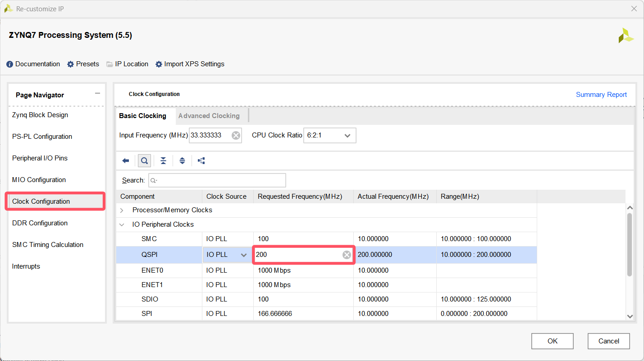This screenshot has height=361, width=644.
Task: Clear the Input Frequency field with X
Action: pos(236,135)
